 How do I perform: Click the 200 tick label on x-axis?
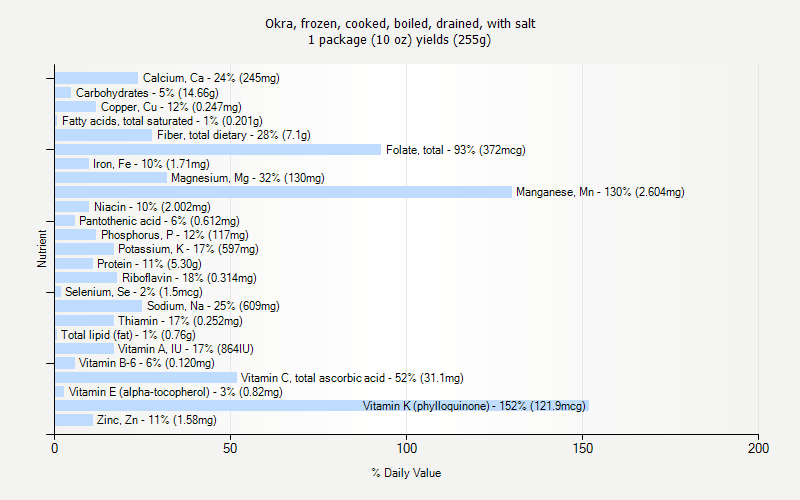758,448
